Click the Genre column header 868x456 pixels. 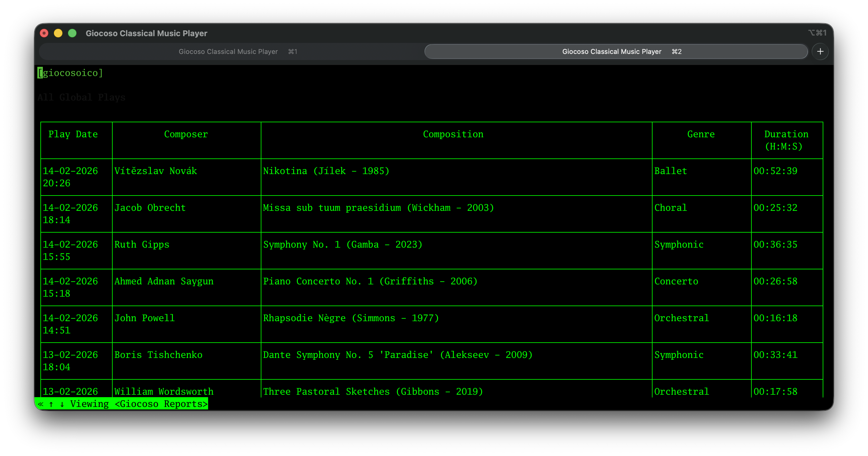pos(701,134)
